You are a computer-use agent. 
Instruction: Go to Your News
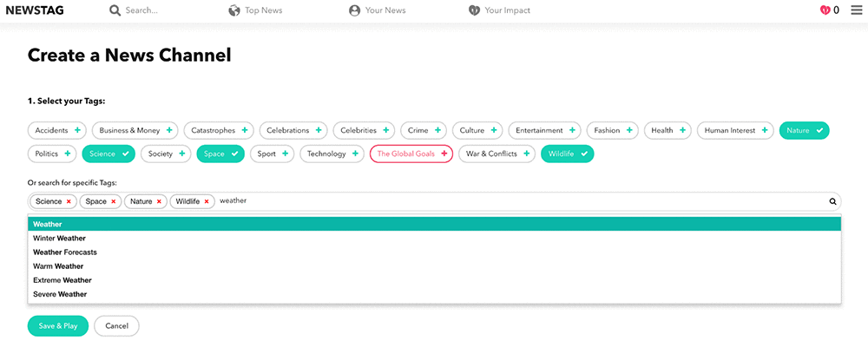point(385,10)
